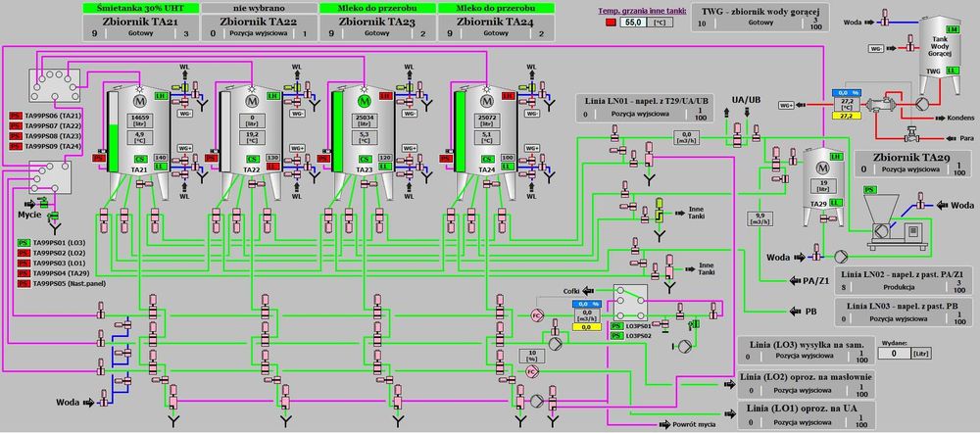This screenshot has height=433, width=980.
Task: Open the Zbiornik TA24 status panel
Action: coord(496,27)
